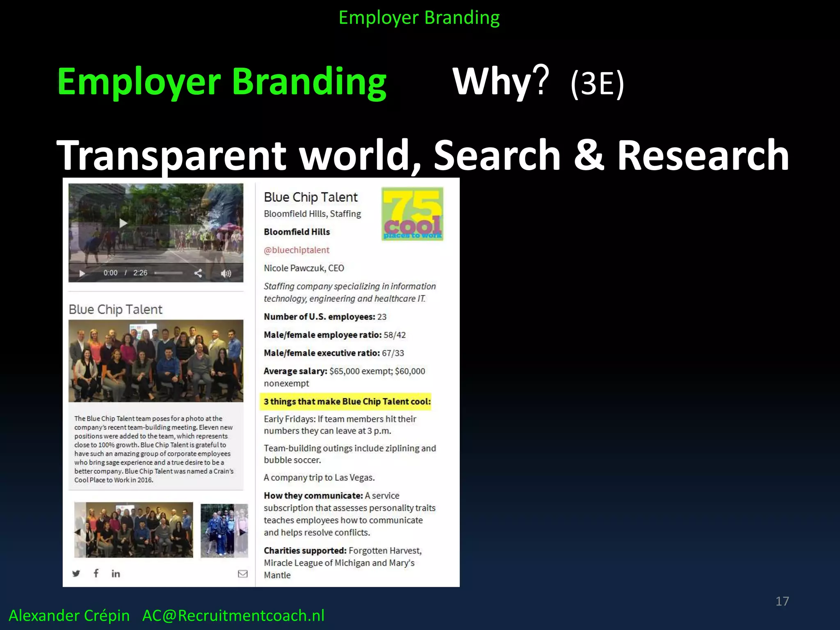
Task: Select the team group photo thumbnail
Action: [134, 530]
